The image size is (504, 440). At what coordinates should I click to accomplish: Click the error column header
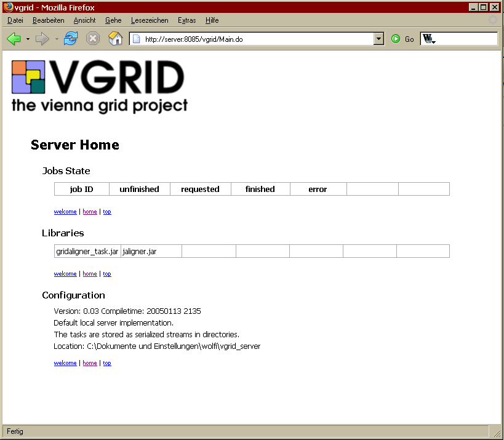[x=318, y=189]
